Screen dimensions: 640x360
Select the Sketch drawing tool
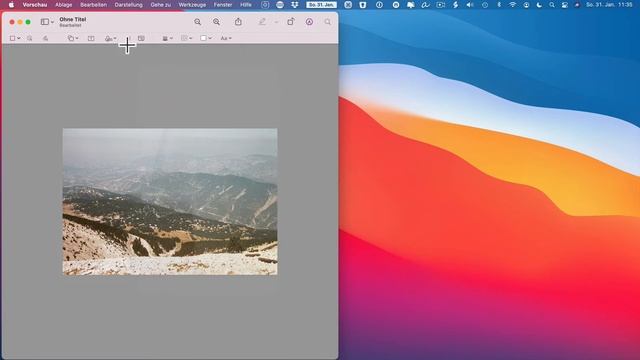pyautogui.click(x=45, y=38)
